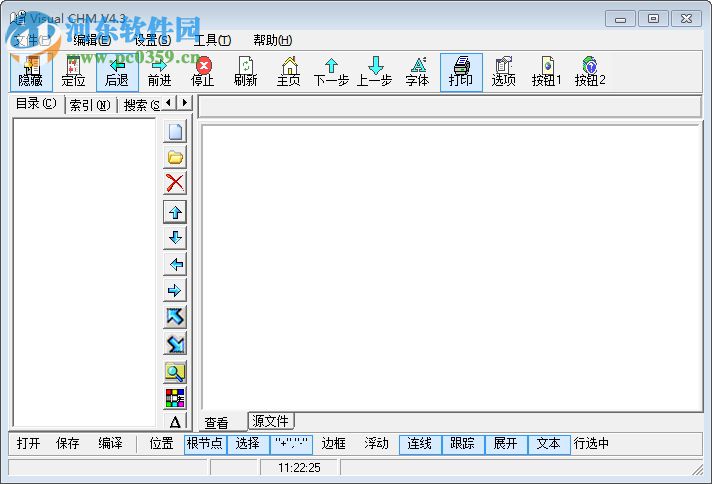Image resolution: width=712 pixels, height=484 pixels.
Task: Toggle the 文本 (Text) option
Action: click(x=549, y=444)
